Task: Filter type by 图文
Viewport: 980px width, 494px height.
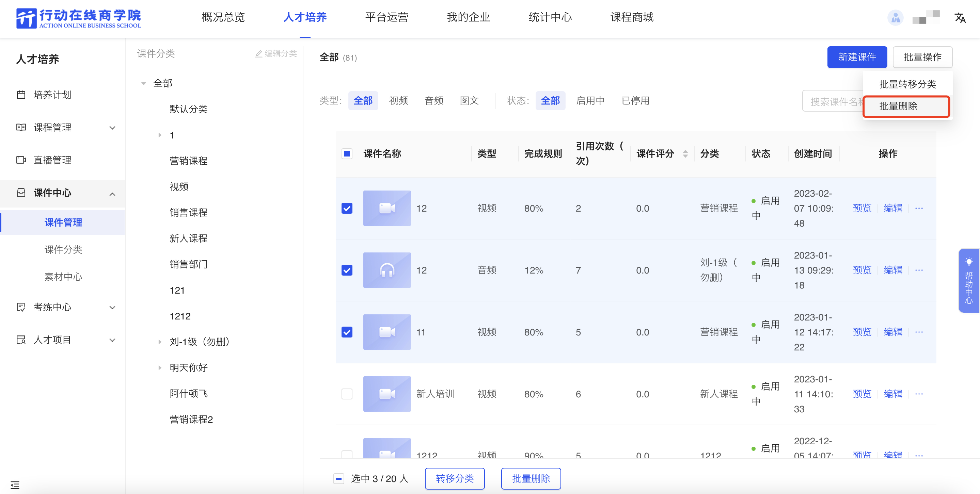Action: (469, 101)
